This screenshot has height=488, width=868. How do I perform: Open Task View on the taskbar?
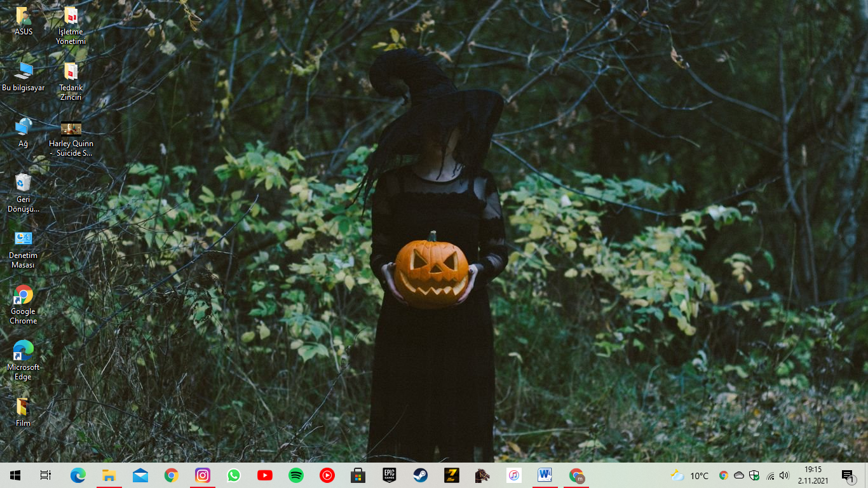pos(46,475)
